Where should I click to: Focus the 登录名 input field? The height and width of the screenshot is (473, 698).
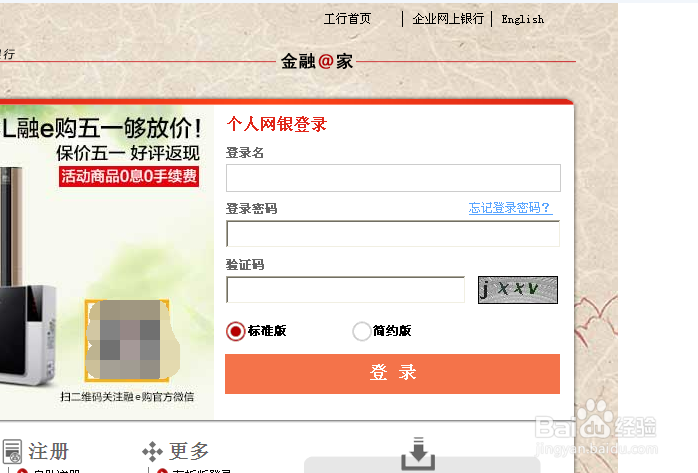[x=393, y=178]
